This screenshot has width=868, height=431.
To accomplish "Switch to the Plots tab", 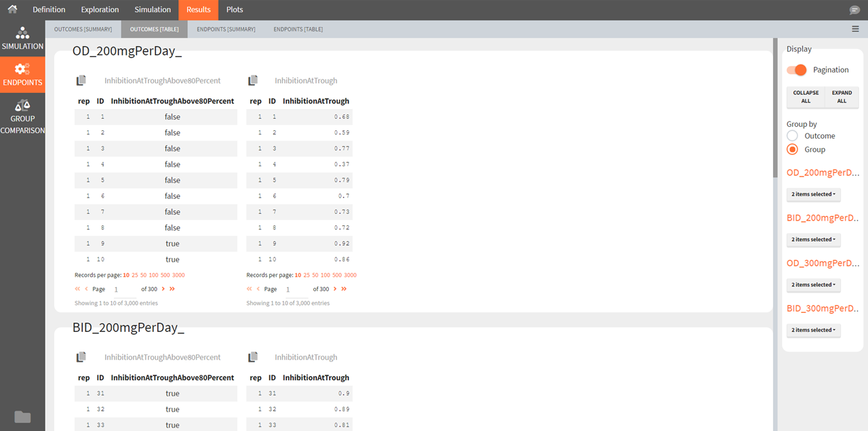I will [235, 10].
